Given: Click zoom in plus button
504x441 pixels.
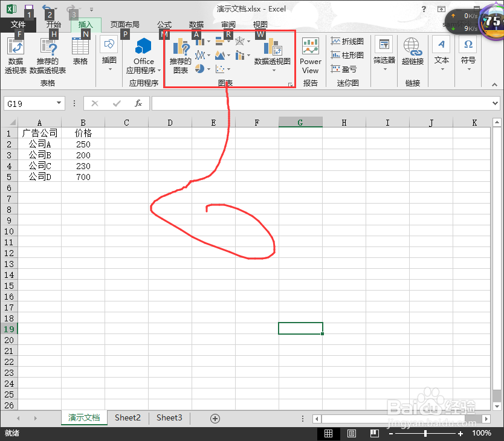Looking at the screenshot, I should [460, 434].
